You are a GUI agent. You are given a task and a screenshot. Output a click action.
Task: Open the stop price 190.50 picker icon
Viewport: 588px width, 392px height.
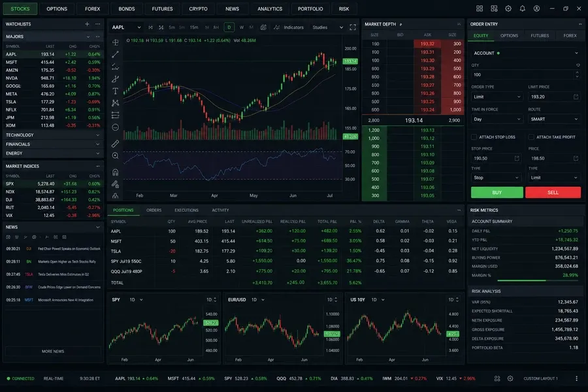click(x=517, y=158)
